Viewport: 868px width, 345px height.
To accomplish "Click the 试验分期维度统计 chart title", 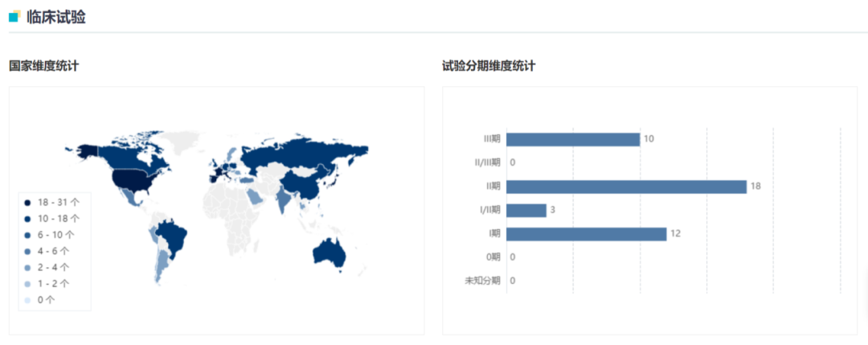I will 489,66.
